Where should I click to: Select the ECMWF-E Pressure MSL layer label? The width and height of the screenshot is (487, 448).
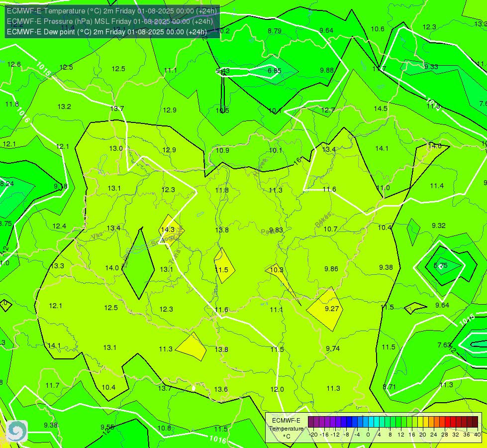pyautogui.click(x=110, y=21)
